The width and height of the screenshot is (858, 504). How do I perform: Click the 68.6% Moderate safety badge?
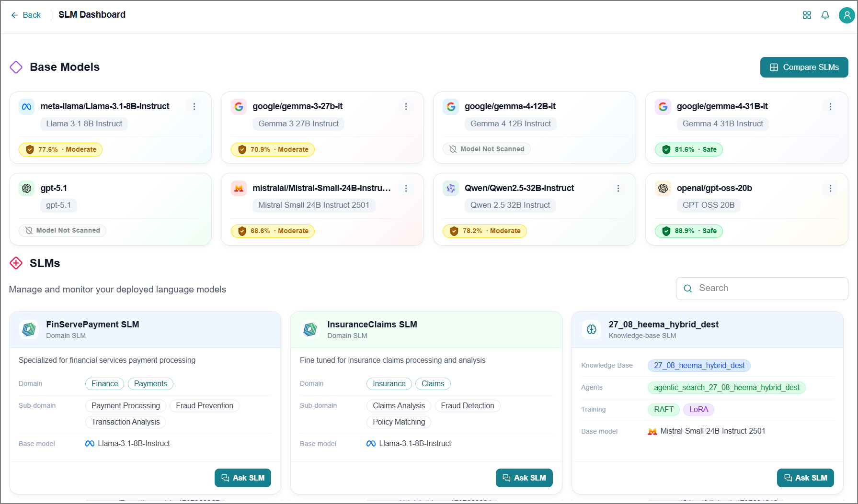(x=273, y=231)
